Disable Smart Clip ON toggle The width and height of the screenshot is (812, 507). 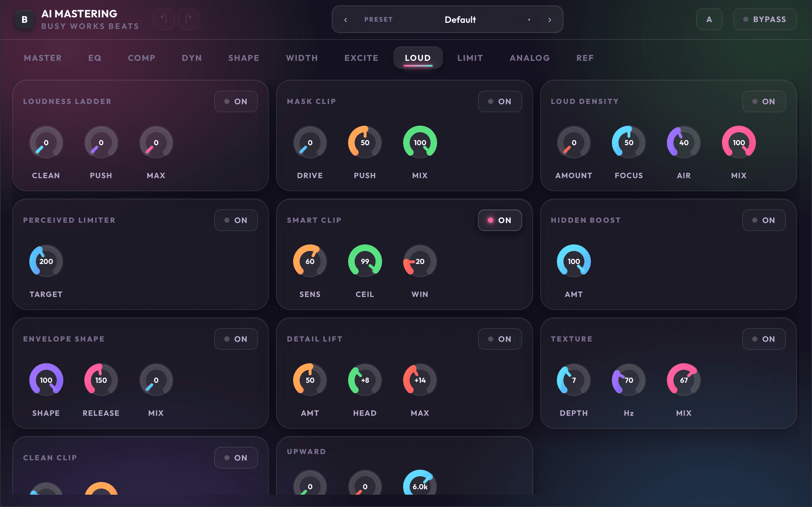coord(500,220)
